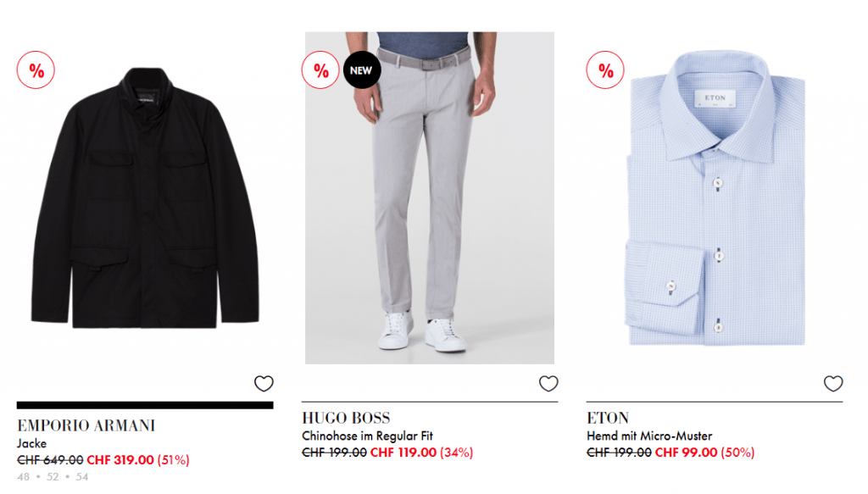This screenshot has width=868, height=494.
Task: Click Hemd mit Micro-Muster title
Action: [649, 436]
